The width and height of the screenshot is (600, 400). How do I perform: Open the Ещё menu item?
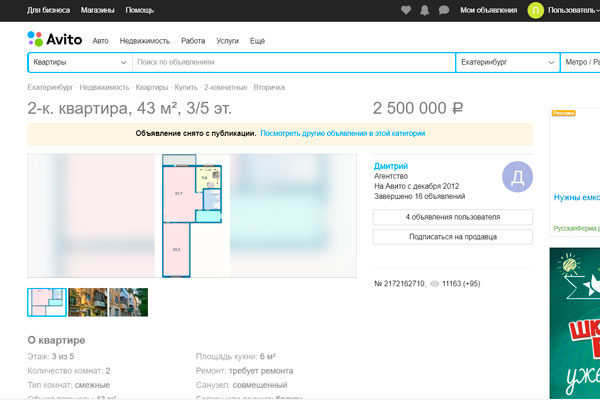[x=257, y=41]
